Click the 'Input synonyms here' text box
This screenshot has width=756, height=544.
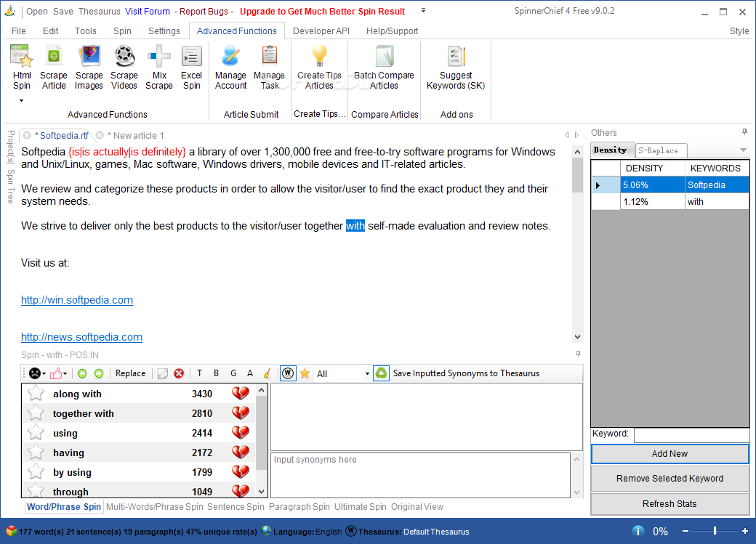point(420,475)
